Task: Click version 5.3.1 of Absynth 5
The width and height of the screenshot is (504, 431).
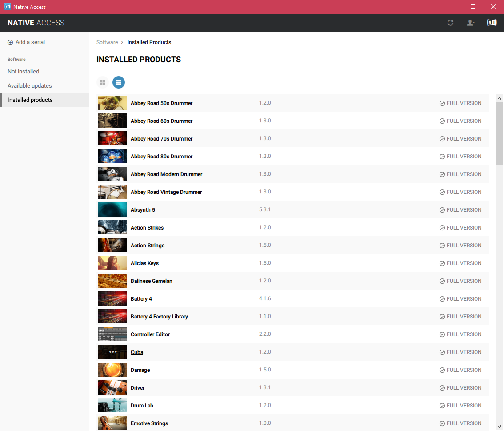Action: coord(265,209)
